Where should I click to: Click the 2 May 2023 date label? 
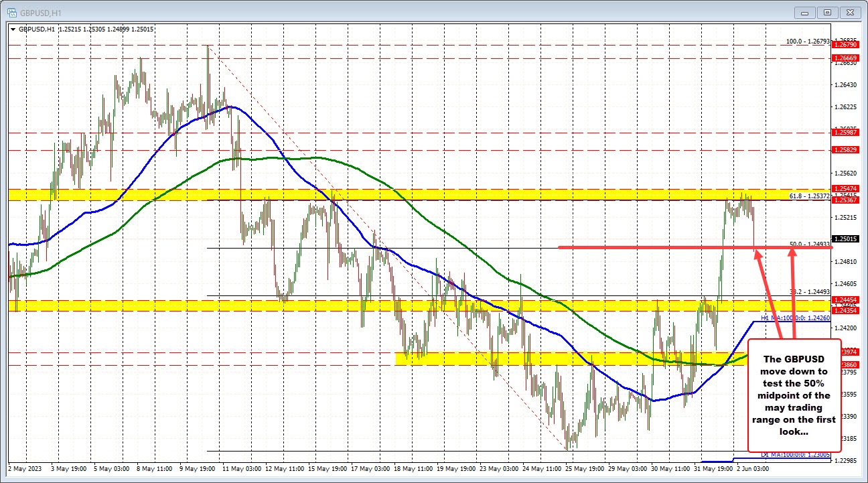tap(24, 468)
